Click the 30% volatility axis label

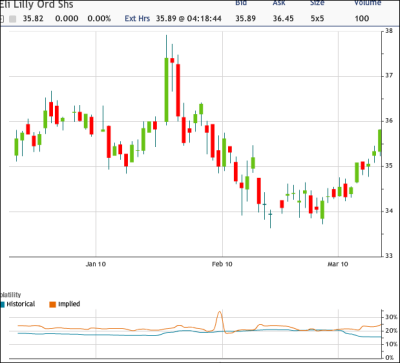click(390, 317)
